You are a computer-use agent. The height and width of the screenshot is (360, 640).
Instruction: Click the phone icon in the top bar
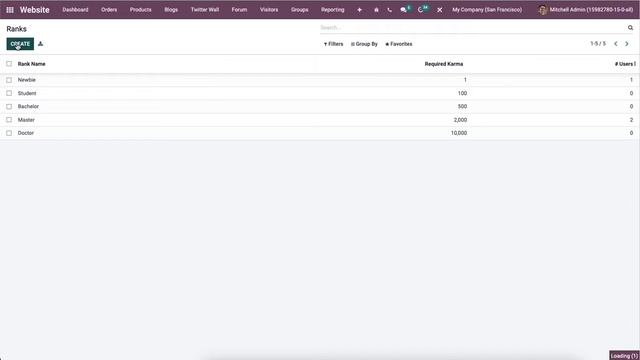pos(389,10)
